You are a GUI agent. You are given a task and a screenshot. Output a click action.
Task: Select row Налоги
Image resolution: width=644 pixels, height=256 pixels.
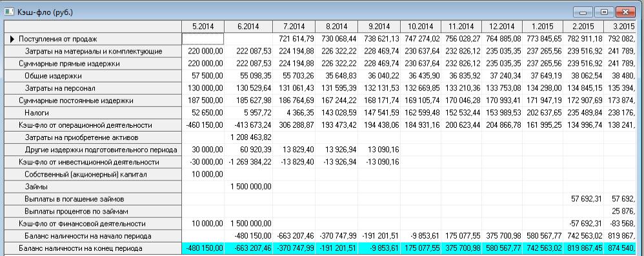[x=93, y=113]
